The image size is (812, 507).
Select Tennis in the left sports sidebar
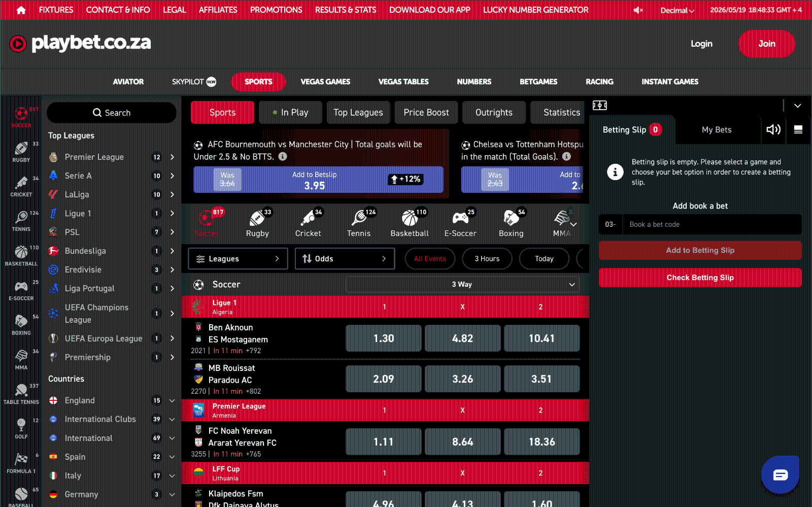21,221
